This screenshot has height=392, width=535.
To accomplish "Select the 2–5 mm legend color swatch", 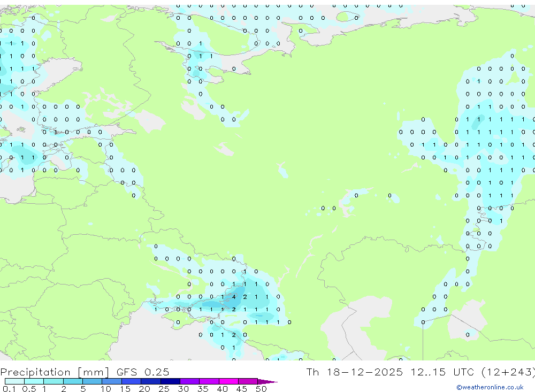I will pyautogui.click(x=73, y=381).
